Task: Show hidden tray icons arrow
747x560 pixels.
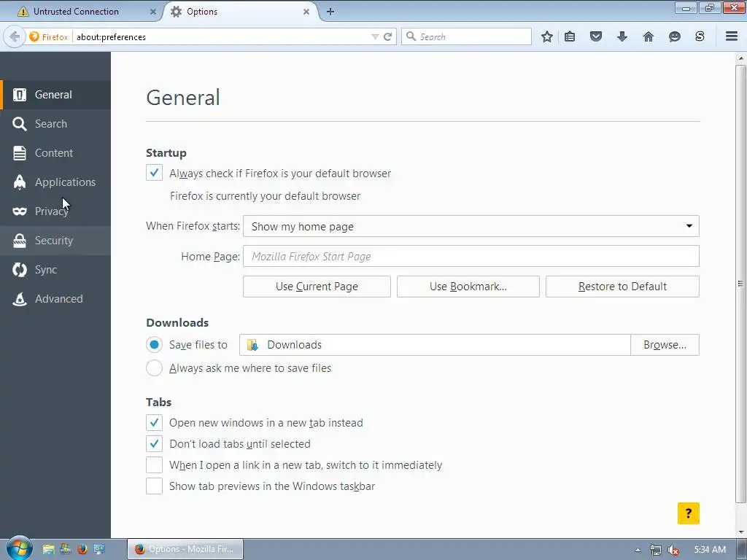Action: pyautogui.click(x=638, y=550)
